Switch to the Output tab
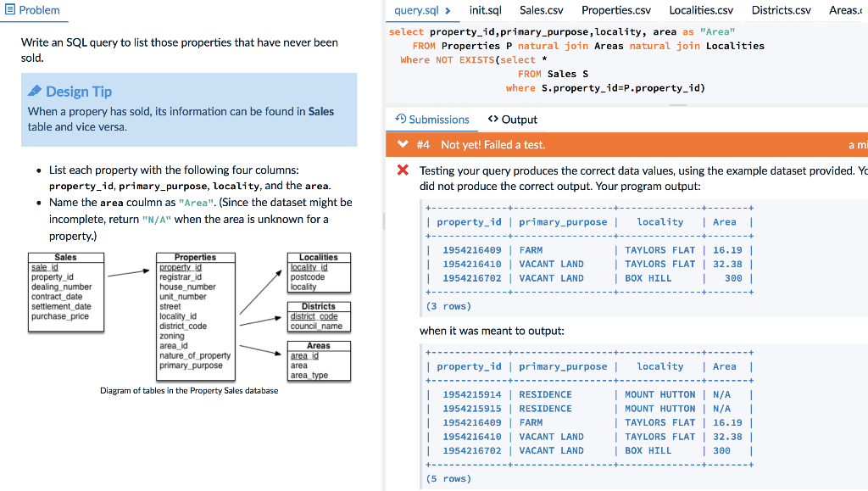 [513, 119]
